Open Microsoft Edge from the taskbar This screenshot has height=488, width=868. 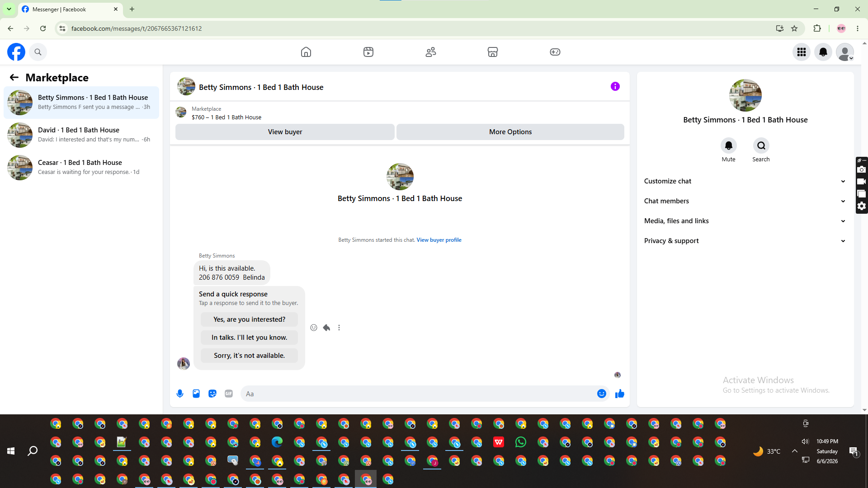(277, 442)
